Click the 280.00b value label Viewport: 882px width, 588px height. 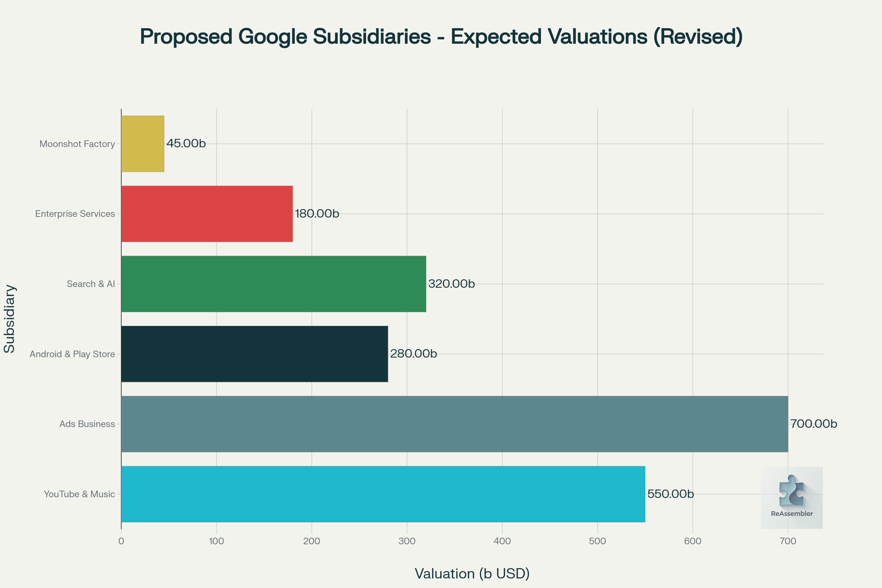coord(413,354)
